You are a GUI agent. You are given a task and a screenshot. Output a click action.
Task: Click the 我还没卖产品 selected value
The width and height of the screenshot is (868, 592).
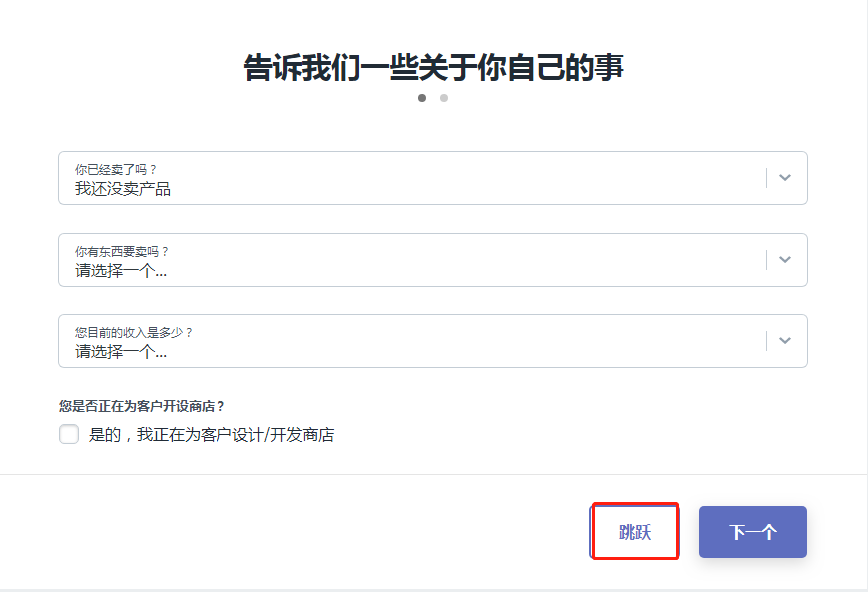(123, 188)
